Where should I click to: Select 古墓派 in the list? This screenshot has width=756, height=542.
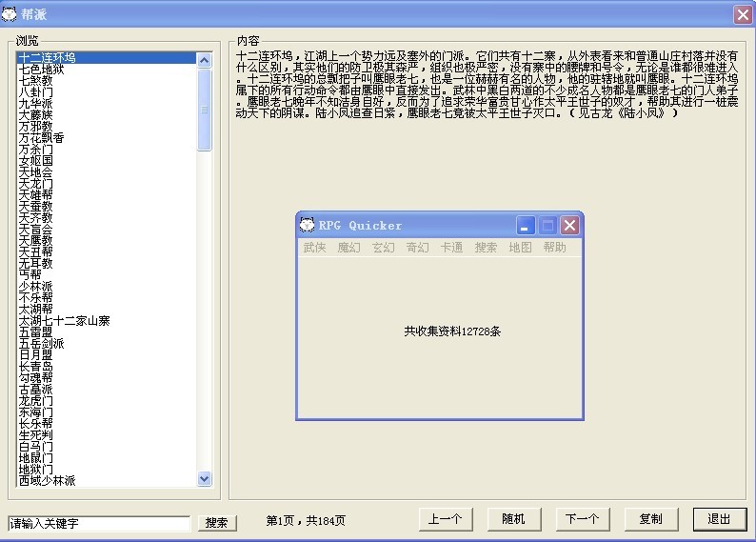(x=107, y=390)
